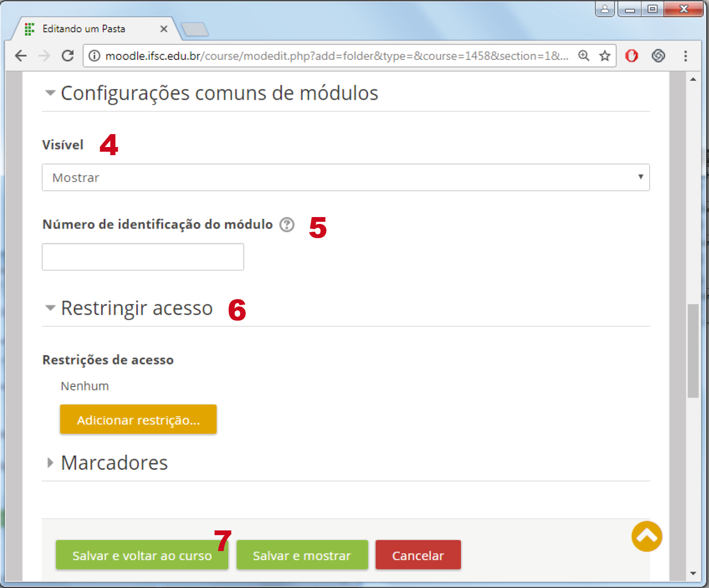
Task: Open the Visível dropdown showing Mostrar
Action: 345,178
